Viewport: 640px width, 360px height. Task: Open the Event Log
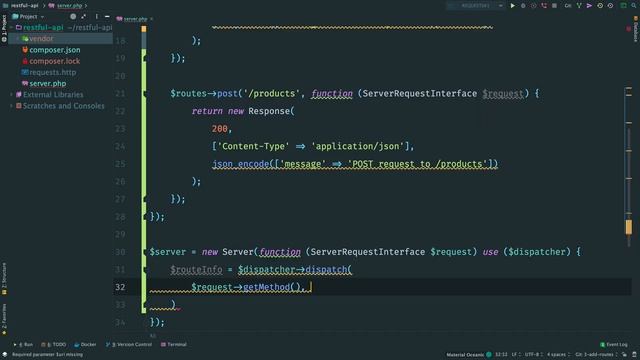(613, 344)
